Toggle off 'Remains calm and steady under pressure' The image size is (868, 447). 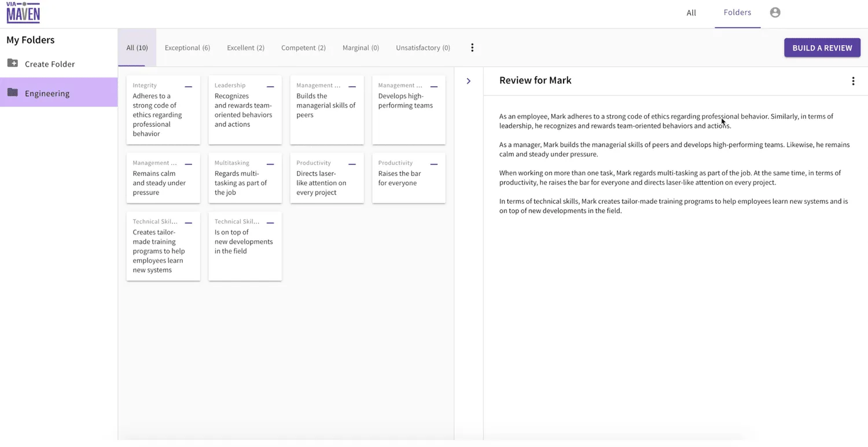188,163
